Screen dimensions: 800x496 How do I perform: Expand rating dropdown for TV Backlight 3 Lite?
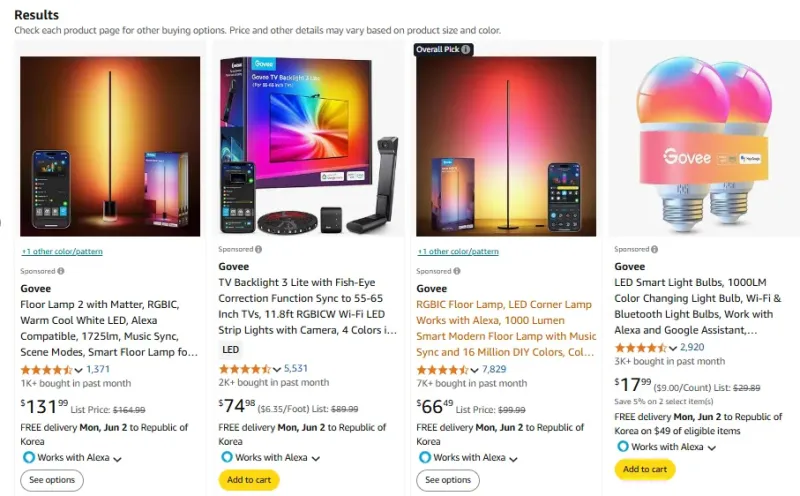click(276, 369)
